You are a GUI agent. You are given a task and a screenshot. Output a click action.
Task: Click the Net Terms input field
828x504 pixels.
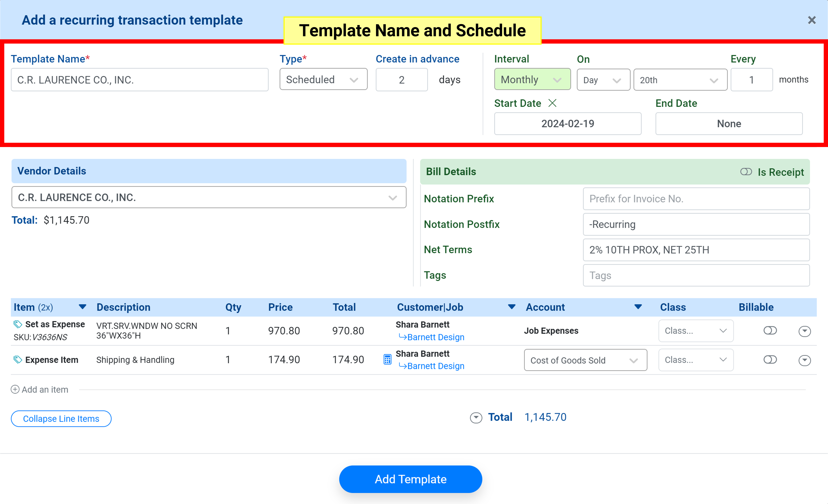tap(696, 250)
